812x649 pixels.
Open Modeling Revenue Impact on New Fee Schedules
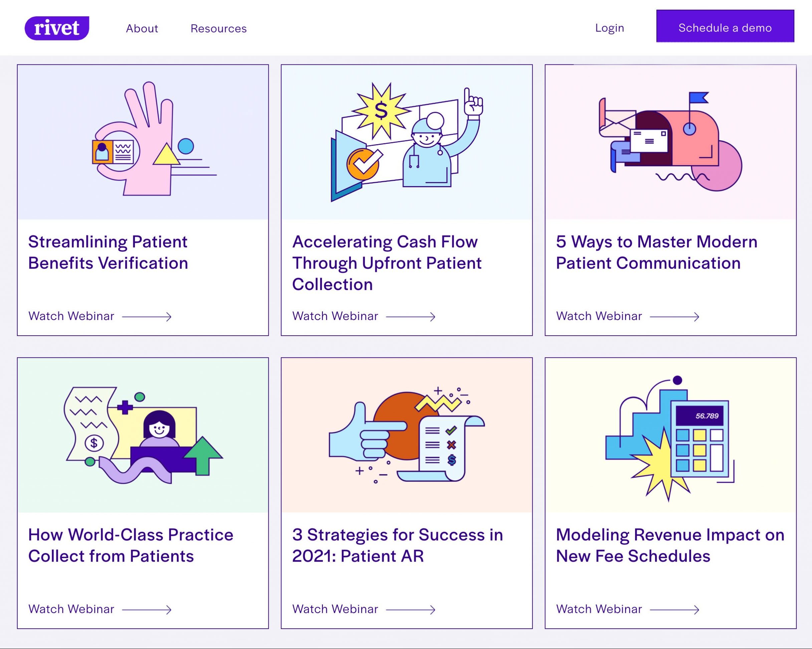click(x=670, y=545)
